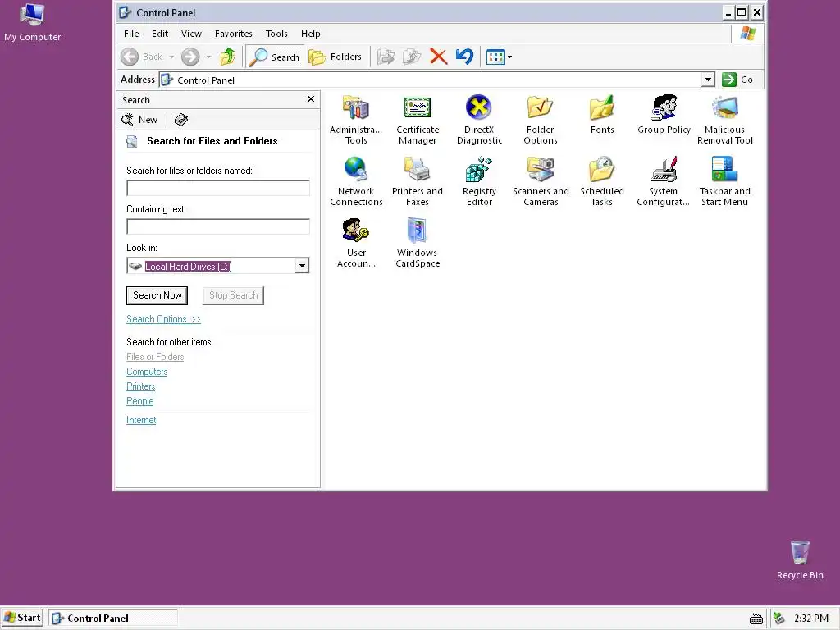
Task: Open User Accounts
Action: [356, 243]
